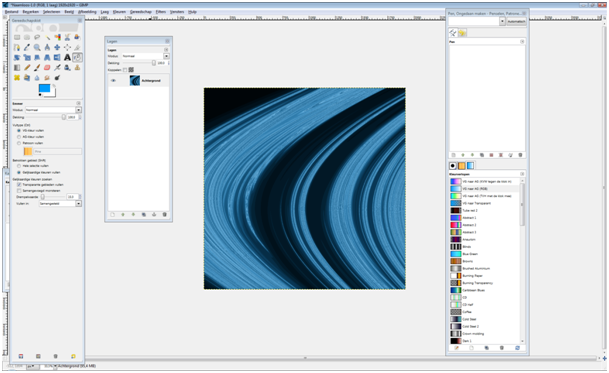Select the Crop tool
The height and width of the screenshot is (373, 609).
pyautogui.click(x=77, y=47)
